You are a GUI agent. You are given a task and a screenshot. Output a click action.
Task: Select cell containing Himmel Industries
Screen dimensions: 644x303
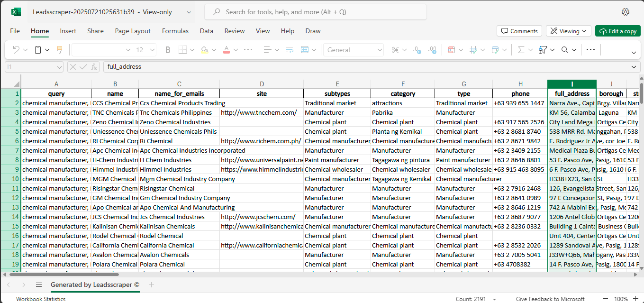pyautogui.click(x=179, y=169)
